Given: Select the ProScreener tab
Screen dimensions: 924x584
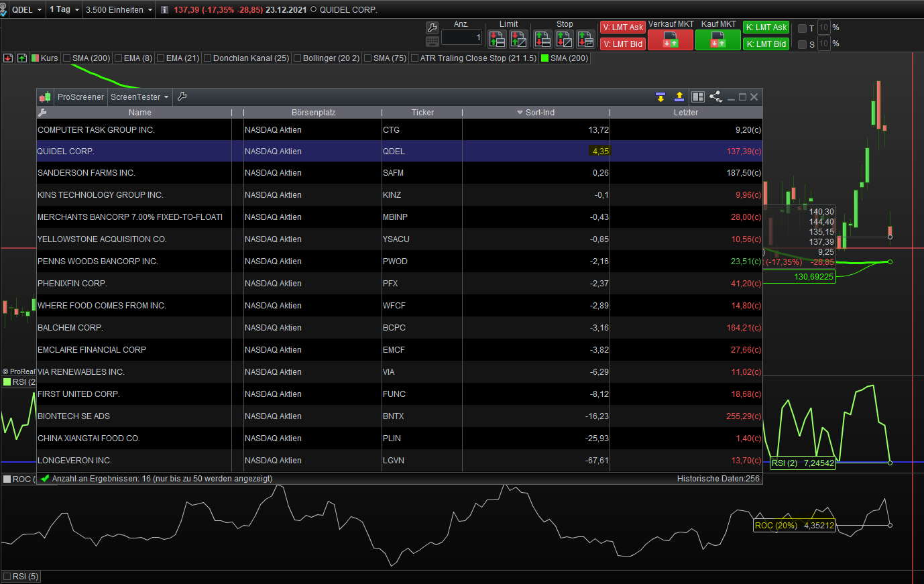Looking at the screenshot, I should click(80, 97).
